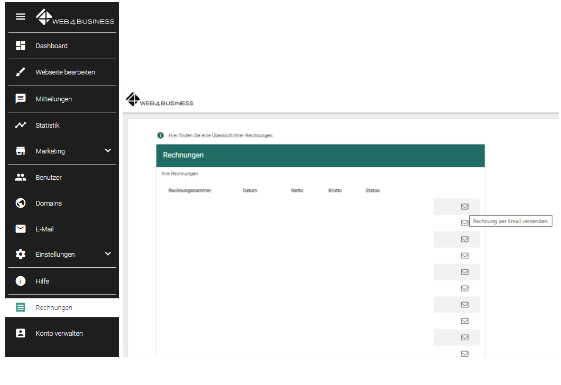This screenshot has width=561, height=385.
Task: Click the envelope icon beside the tooltip
Action: coord(464,223)
